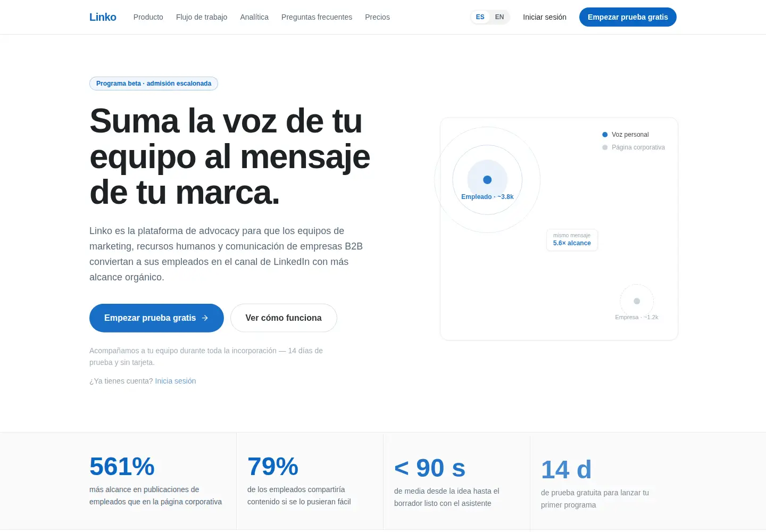The height and width of the screenshot is (532, 766).
Task: Click the Página corporativa legend label
Action: 638,147
